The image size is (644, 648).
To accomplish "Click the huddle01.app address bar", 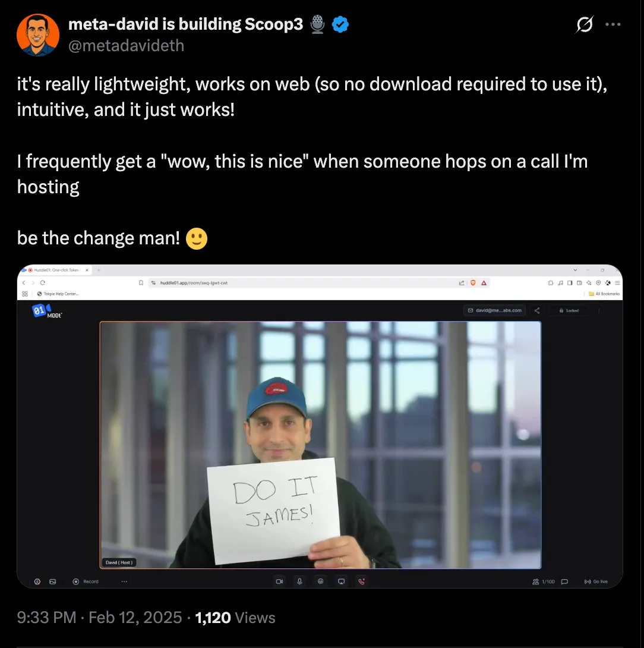I will point(306,282).
